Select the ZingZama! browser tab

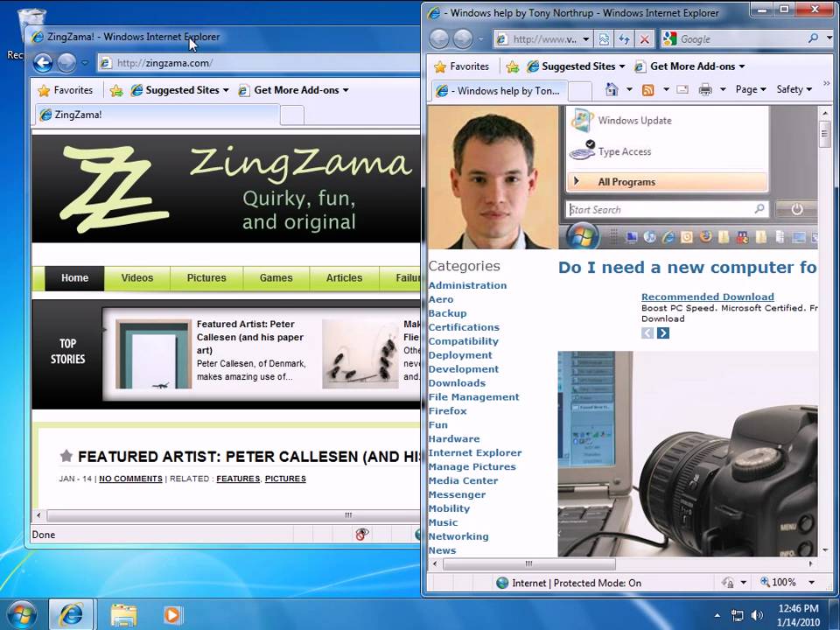click(x=157, y=115)
